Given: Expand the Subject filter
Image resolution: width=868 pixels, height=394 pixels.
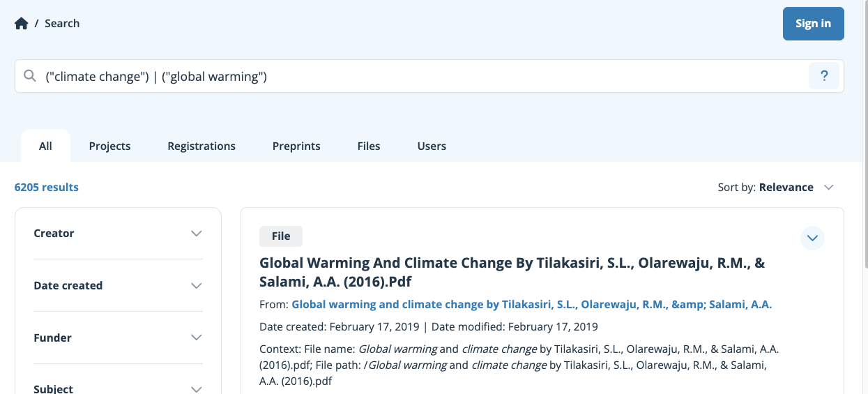Looking at the screenshot, I should coord(118,388).
